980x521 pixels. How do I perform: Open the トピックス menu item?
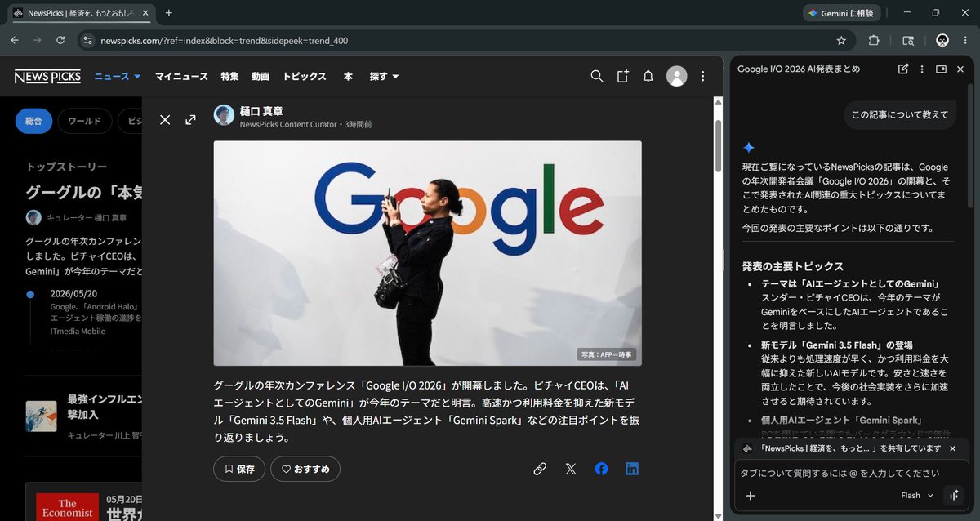305,77
